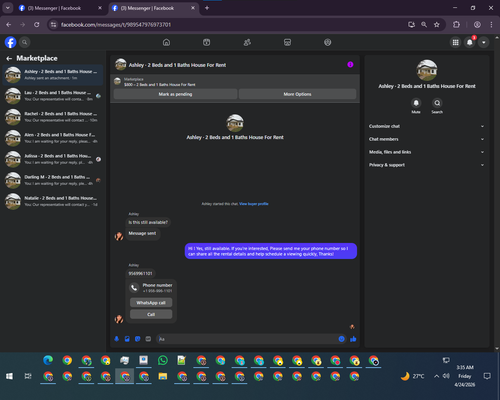This screenshot has height=400, width=500.
Task: Open Chrome zoom magnifier icon in address bar
Action: coord(424,25)
